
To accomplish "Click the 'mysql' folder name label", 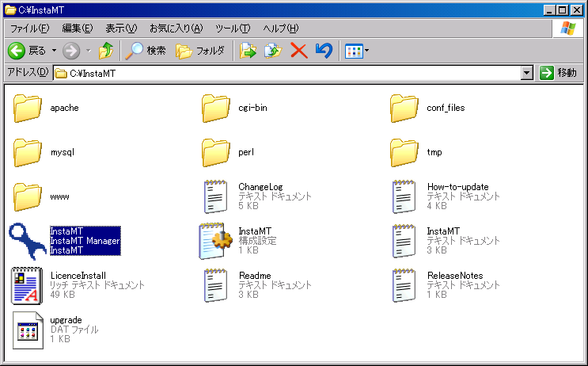I will pos(63,152).
